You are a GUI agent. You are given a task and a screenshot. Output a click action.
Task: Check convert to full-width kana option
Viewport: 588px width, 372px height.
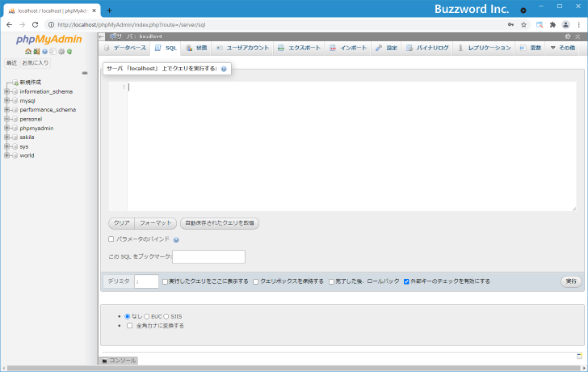pyautogui.click(x=130, y=325)
